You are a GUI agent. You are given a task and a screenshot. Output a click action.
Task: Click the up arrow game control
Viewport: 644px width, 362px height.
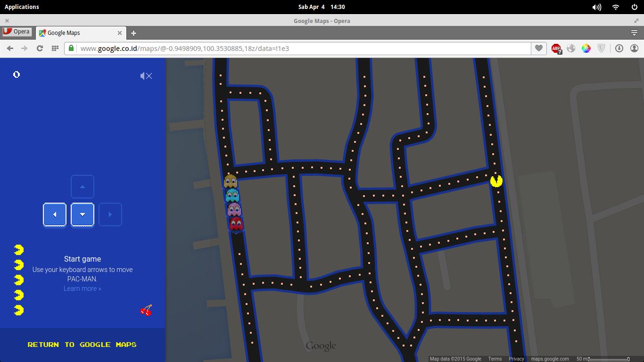tap(83, 187)
